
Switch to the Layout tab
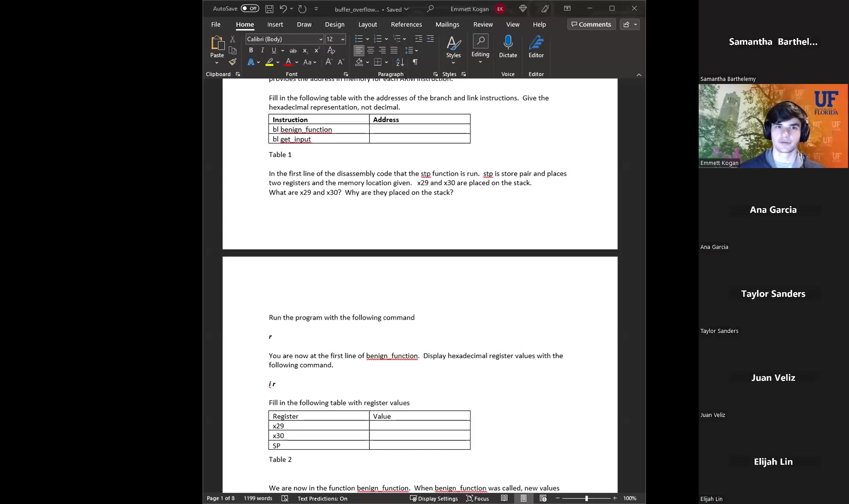tap(367, 24)
